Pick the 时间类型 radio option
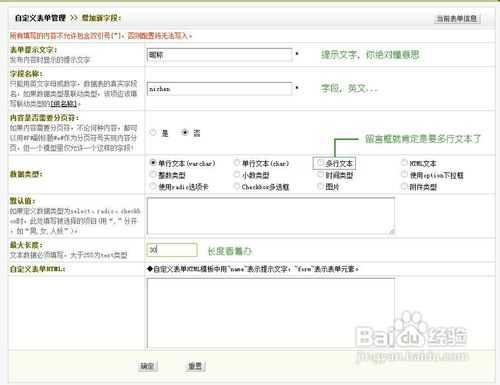 pyautogui.click(x=320, y=174)
